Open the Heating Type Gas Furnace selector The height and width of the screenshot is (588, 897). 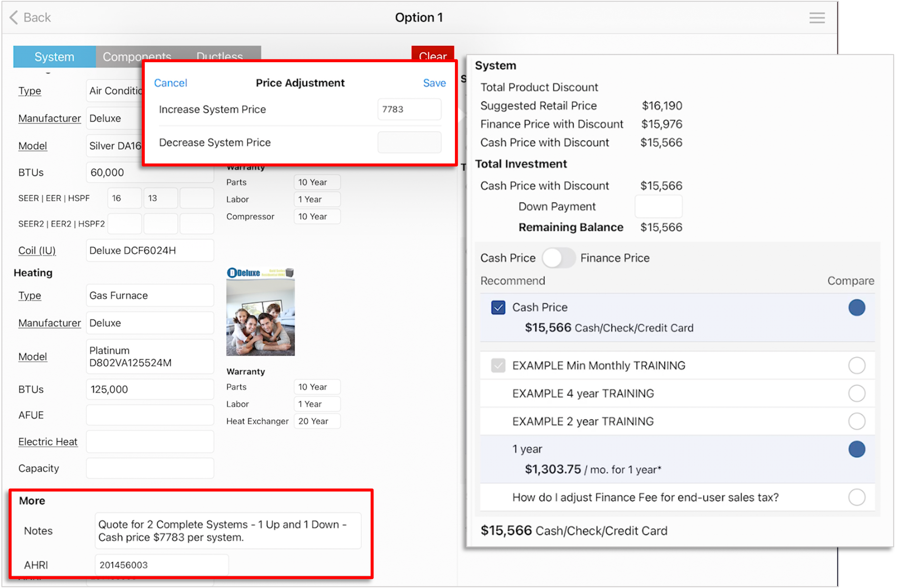pos(150,296)
